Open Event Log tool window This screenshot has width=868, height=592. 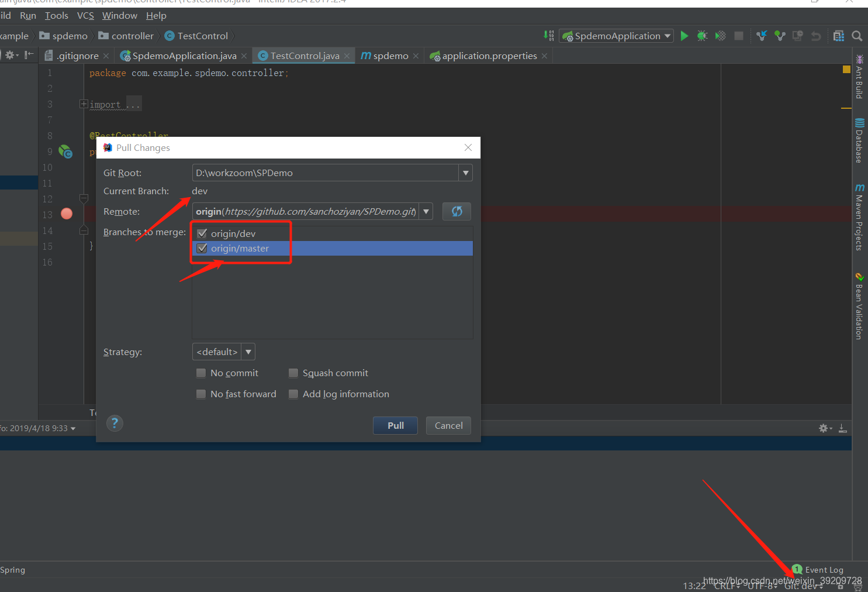[x=824, y=570]
